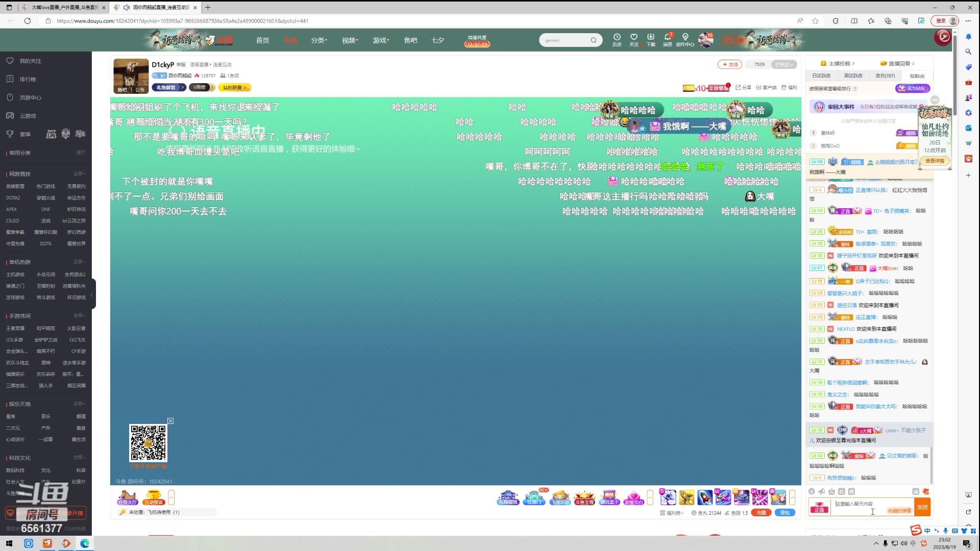This screenshot has height=551, width=980.
Task: Open the 飞屋环游 activity icon
Action: pyautogui.click(x=559, y=497)
